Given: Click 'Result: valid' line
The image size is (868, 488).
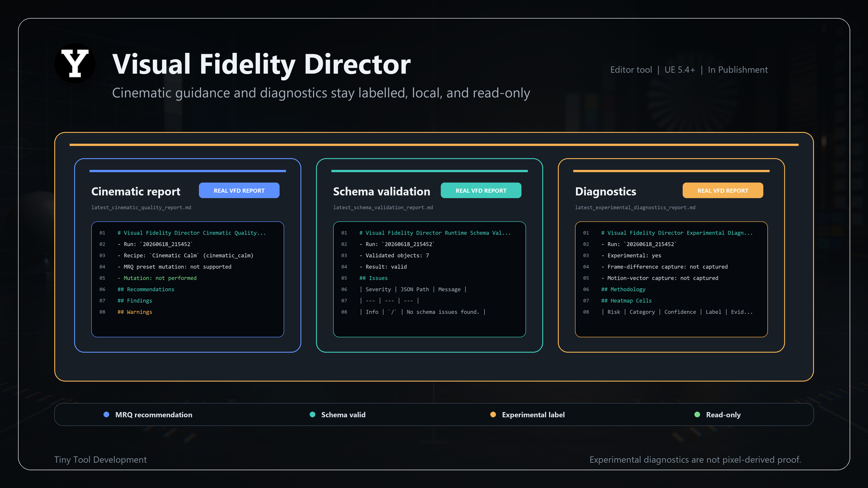Looking at the screenshot, I should point(383,267).
